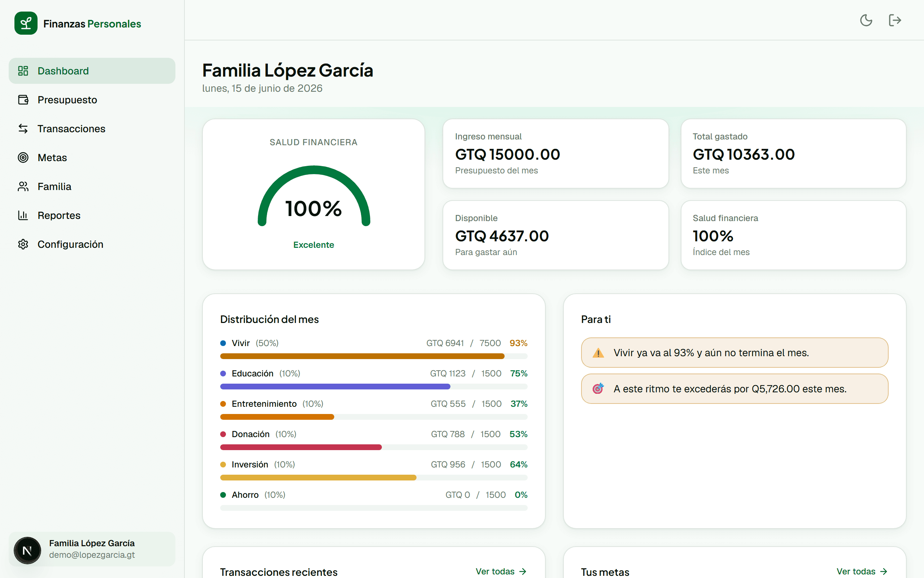Click the orange Entretenimiento color dot

point(223,404)
